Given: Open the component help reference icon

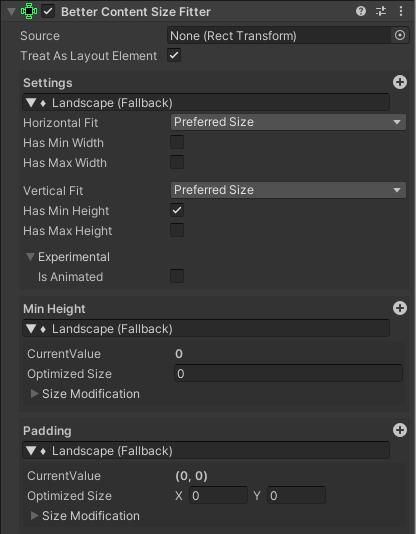Looking at the screenshot, I should [361, 12].
